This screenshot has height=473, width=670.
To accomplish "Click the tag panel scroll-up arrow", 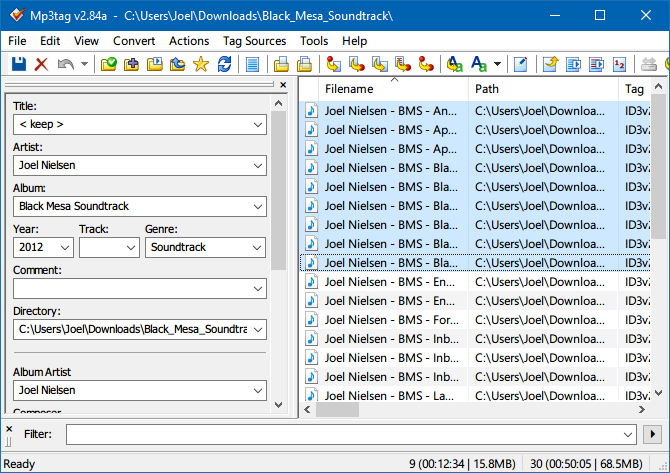I will point(279,103).
